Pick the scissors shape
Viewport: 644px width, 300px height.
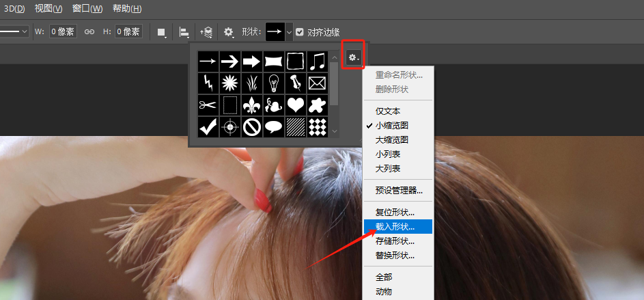[208, 105]
